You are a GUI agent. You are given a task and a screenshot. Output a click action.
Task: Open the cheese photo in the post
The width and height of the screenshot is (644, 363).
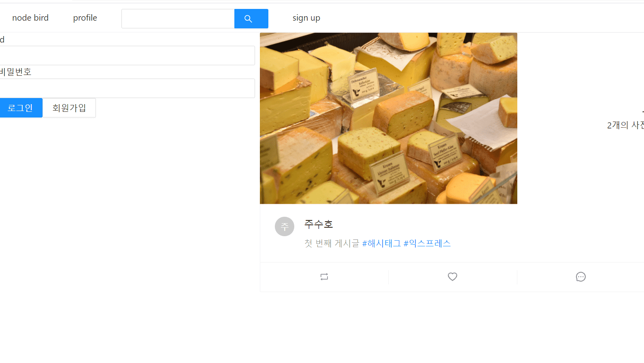(x=389, y=118)
